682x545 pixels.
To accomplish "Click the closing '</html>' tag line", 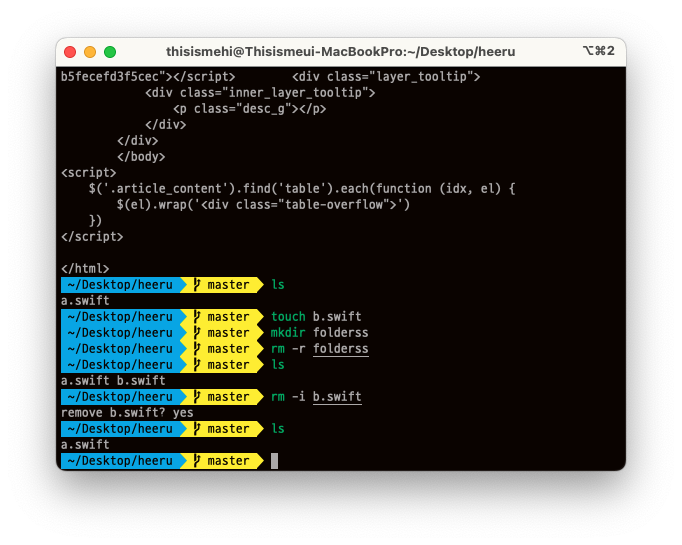I will pyautogui.click(x=85, y=268).
